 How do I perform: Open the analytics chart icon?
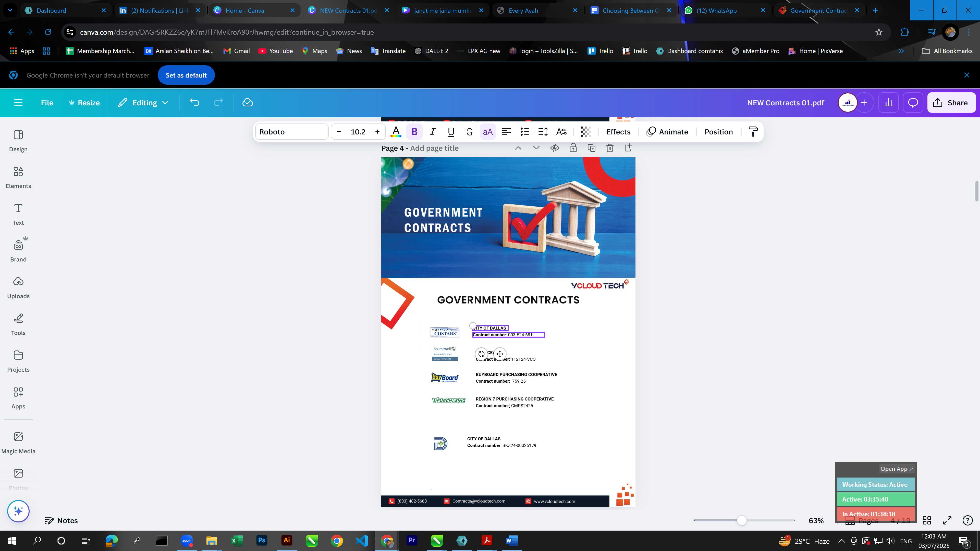pos(888,103)
